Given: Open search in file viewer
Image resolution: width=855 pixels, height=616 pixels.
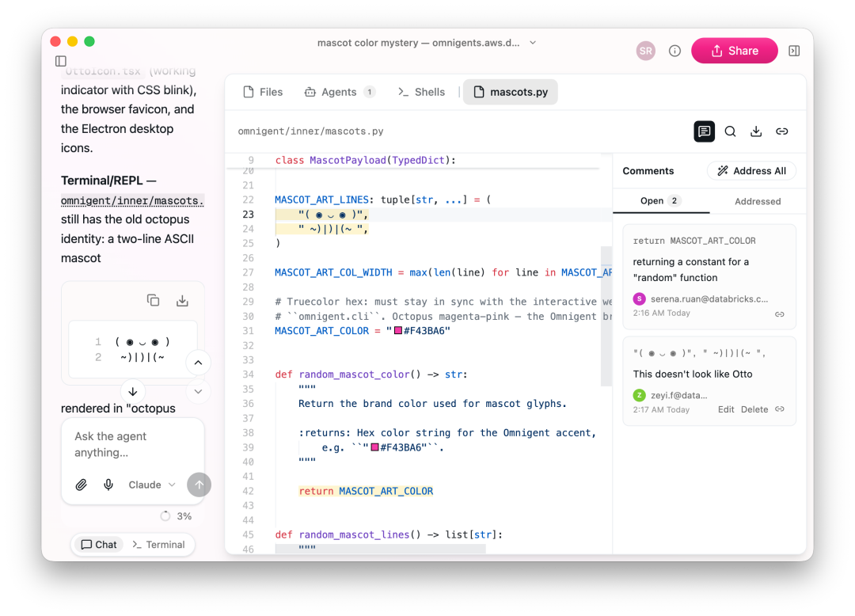Looking at the screenshot, I should pos(730,131).
